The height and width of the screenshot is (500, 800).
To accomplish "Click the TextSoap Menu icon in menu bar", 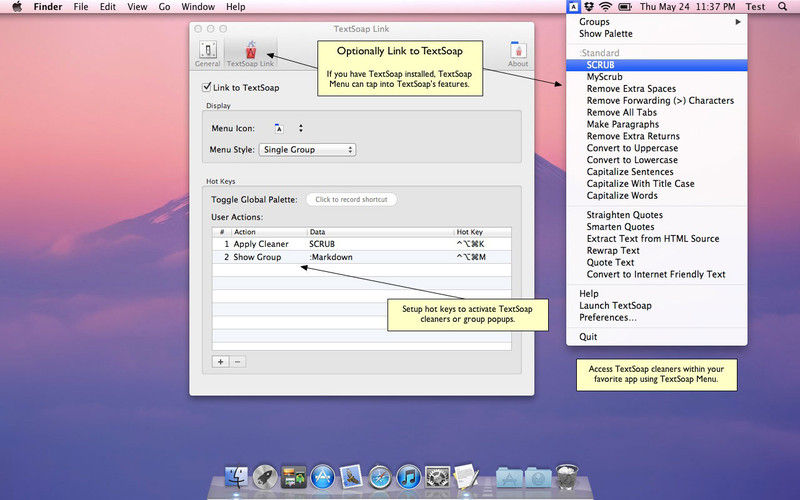I will coord(571,7).
